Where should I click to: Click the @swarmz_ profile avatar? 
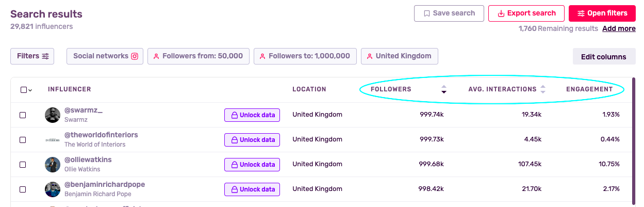[x=53, y=115]
